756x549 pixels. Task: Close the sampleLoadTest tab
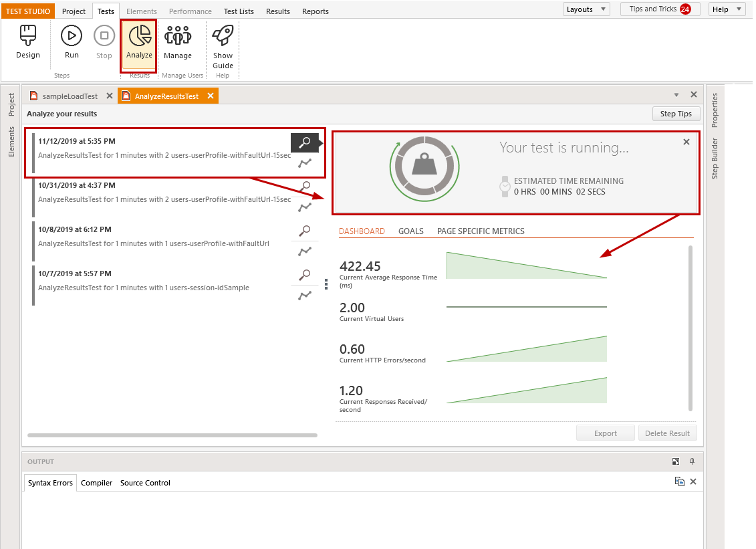pos(110,96)
